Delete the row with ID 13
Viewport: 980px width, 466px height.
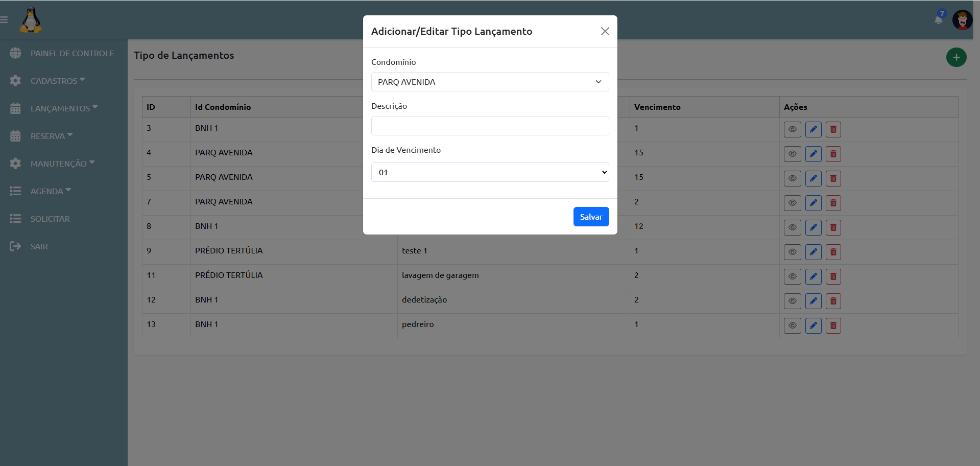point(833,325)
